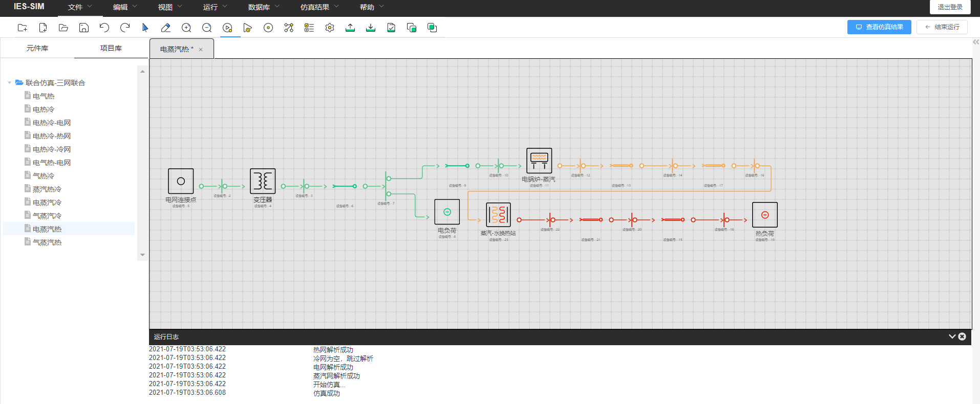Click the circle target toolbar icon
980x404 pixels.
268,28
